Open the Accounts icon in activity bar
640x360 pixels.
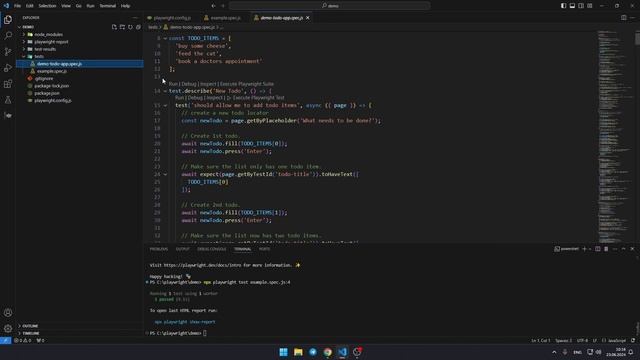coord(8,313)
